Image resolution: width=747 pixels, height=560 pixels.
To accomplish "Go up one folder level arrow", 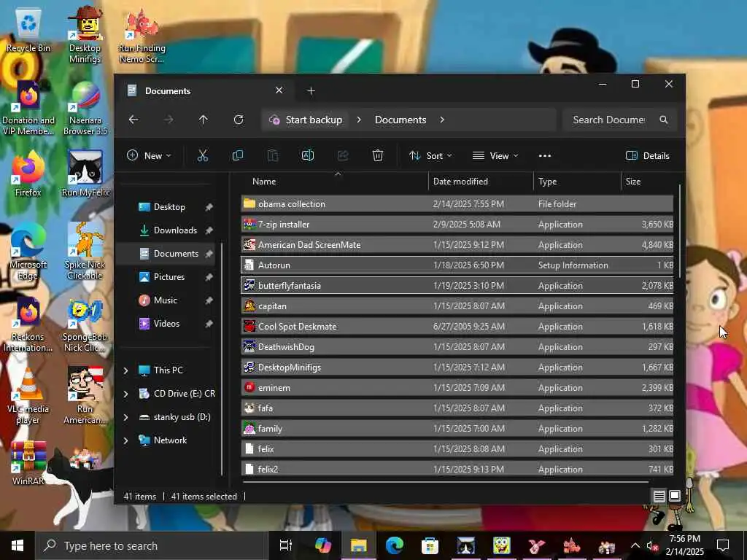I will [x=204, y=120].
